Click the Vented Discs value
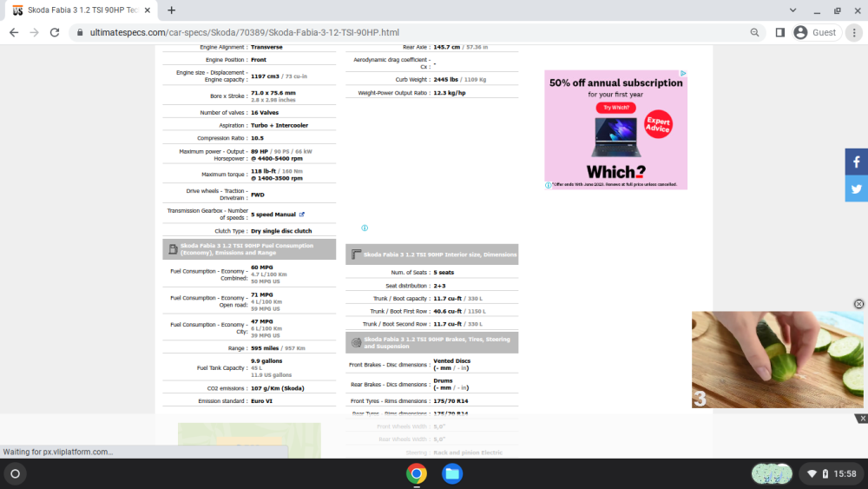The image size is (868, 489). coord(451,361)
